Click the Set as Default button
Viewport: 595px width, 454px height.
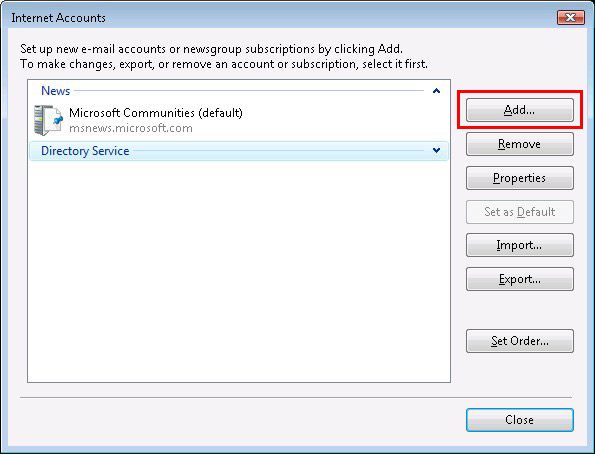click(x=519, y=212)
